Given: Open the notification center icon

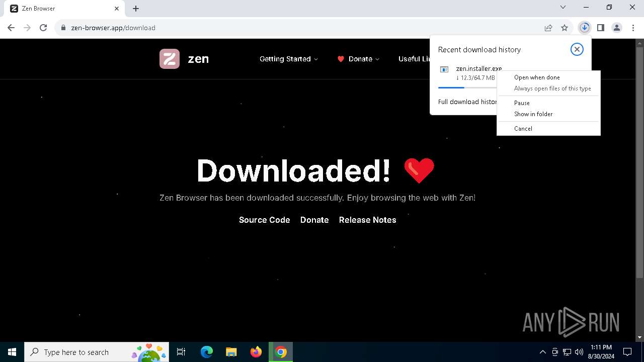Looking at the screenshot, I should [x=627, y=352].
